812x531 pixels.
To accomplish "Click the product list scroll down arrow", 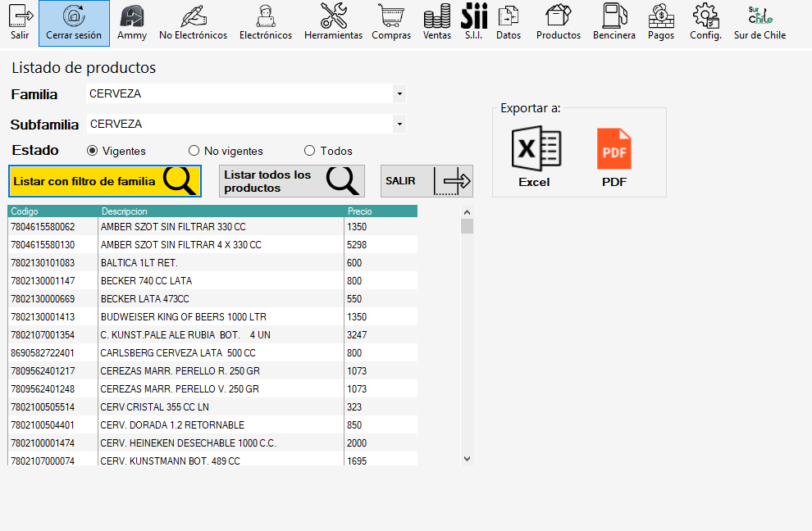I will click(x=468, y=459).
